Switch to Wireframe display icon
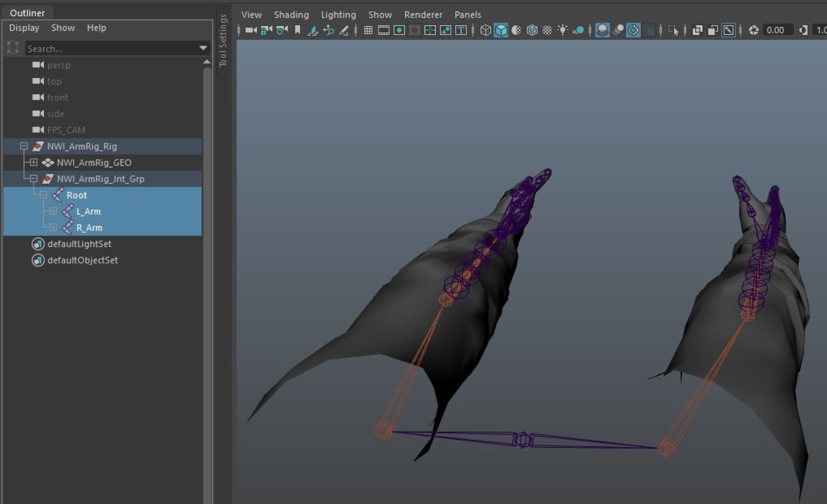Viewport: 827px width, 504px height. (485, 30)
